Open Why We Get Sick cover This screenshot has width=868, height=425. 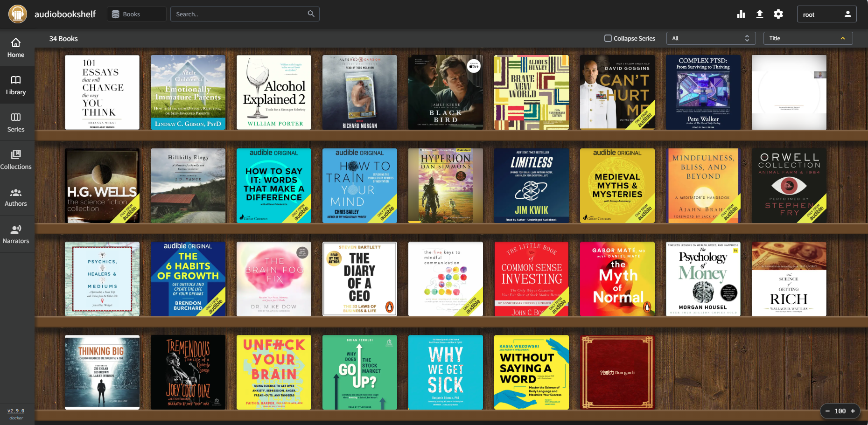tap(446, 372)
